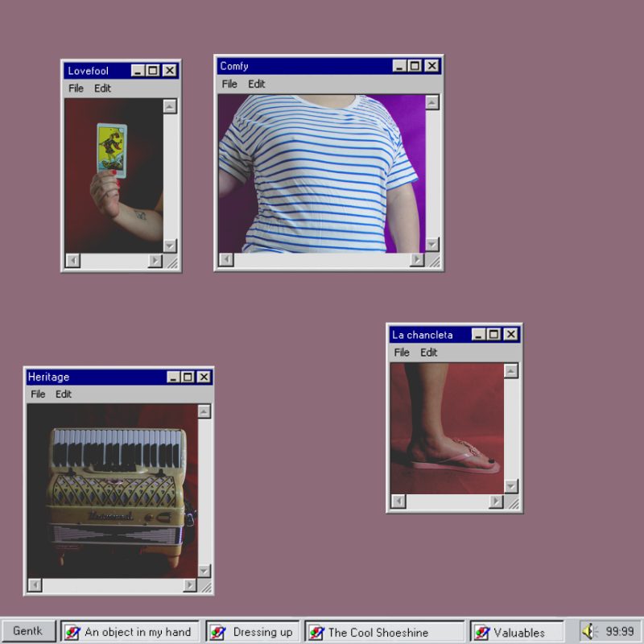Maximize the Heritage window

click(x=188, y=377)
